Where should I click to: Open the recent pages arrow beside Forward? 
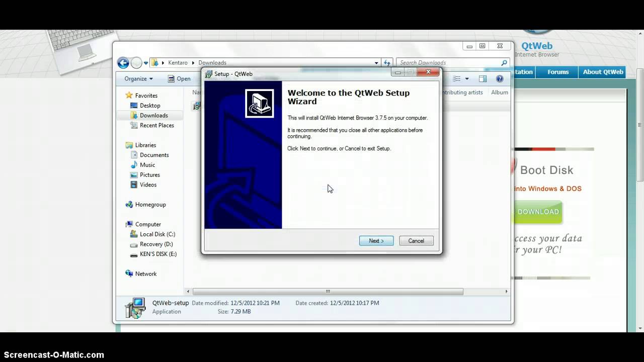click(146, 63)
